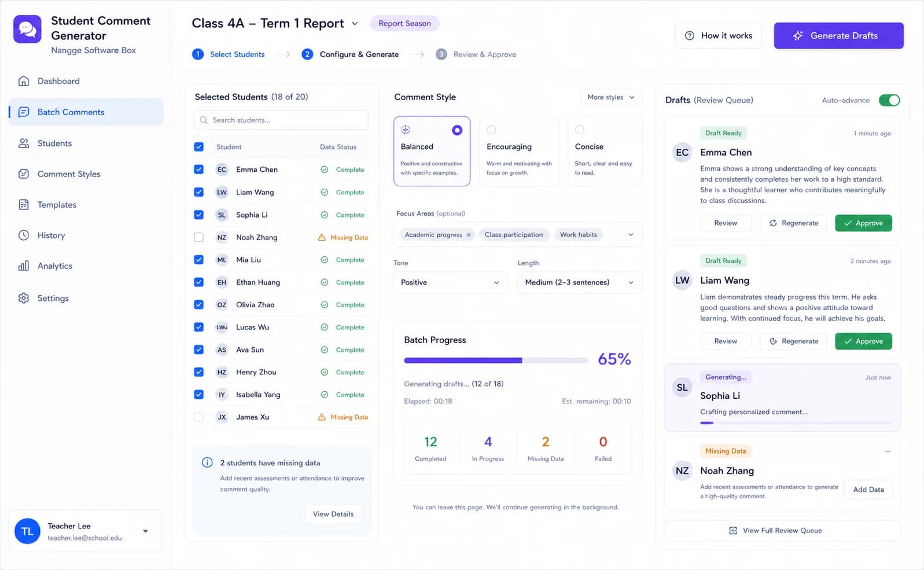Remove Academic progress tag with its x
The height and width of the screenshot is (570, 924).
[x=469, y=235]
